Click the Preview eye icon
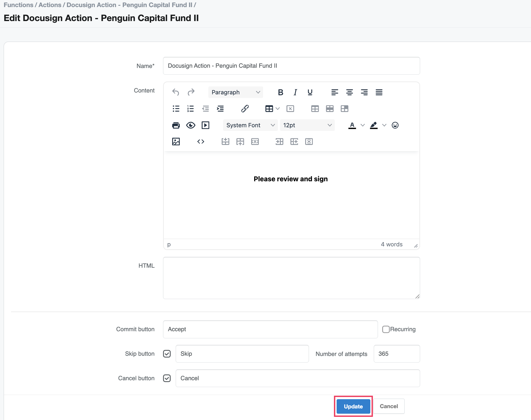Screen dimensions: 531x420 (x=191, y=125)
